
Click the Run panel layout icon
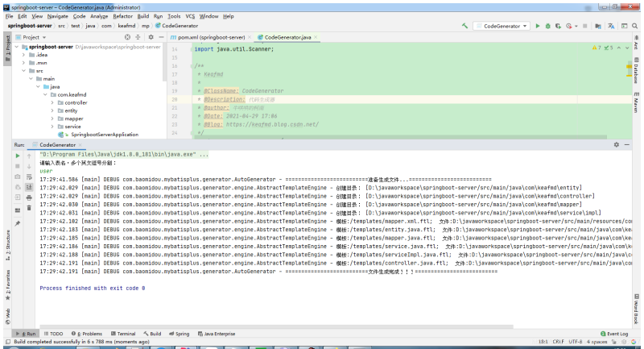pyautogui.click(x=17, y=210)
